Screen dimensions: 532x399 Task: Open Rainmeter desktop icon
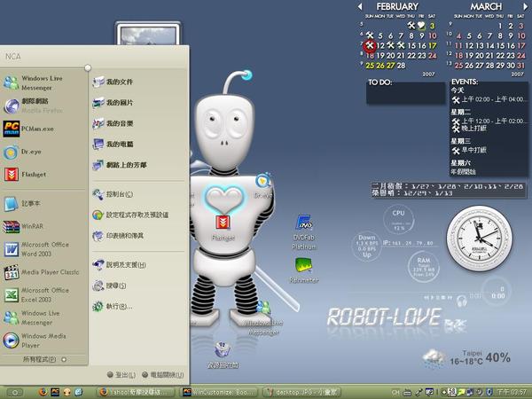pyautogui.click(x=303, y=270)
